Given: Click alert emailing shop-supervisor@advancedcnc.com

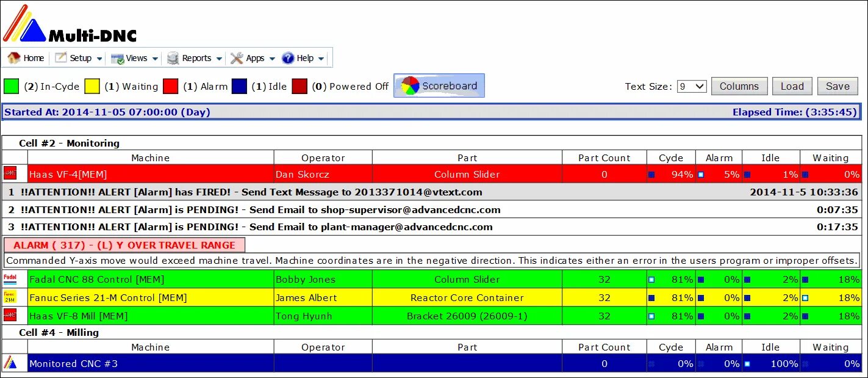Looking at the screenshot, I should [433, 209].
